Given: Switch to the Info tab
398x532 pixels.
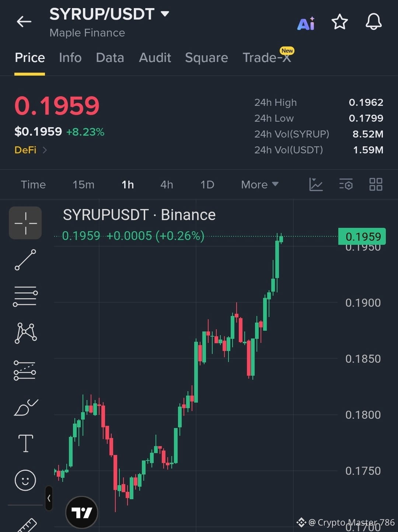Looking at the screenshot, I should (70, 58).
